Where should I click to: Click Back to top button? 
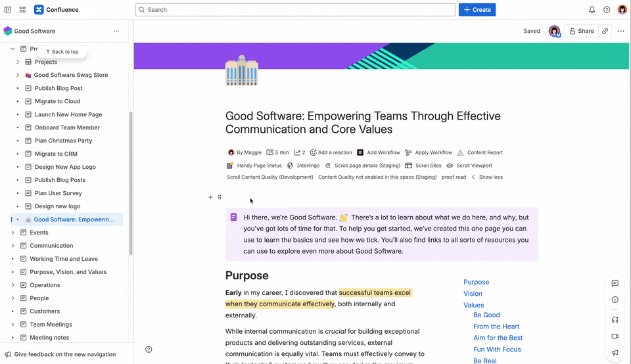click(x=62, y=52)
